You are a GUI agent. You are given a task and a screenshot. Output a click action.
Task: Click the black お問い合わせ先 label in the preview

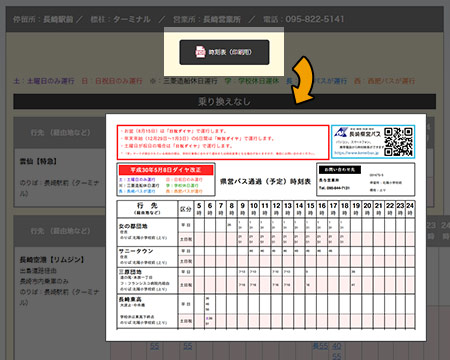point(340,170)
